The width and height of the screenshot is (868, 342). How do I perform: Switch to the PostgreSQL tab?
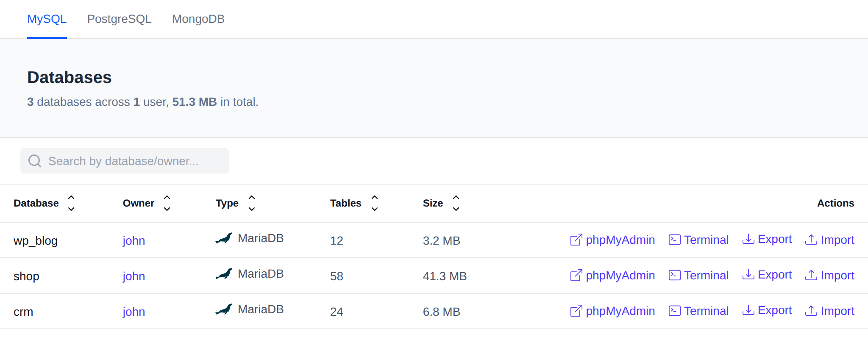click(x=120, y=19)
